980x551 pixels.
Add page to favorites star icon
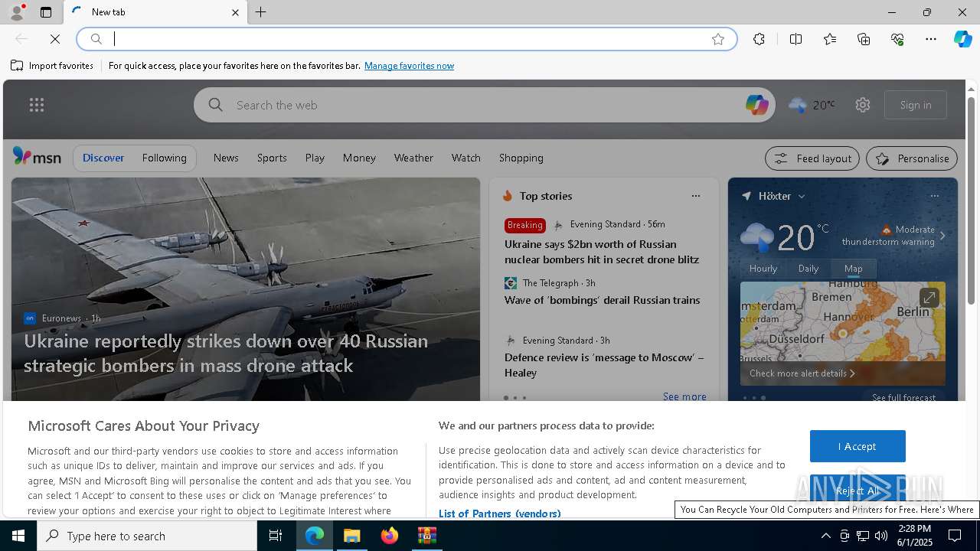[x=717, y=39]
